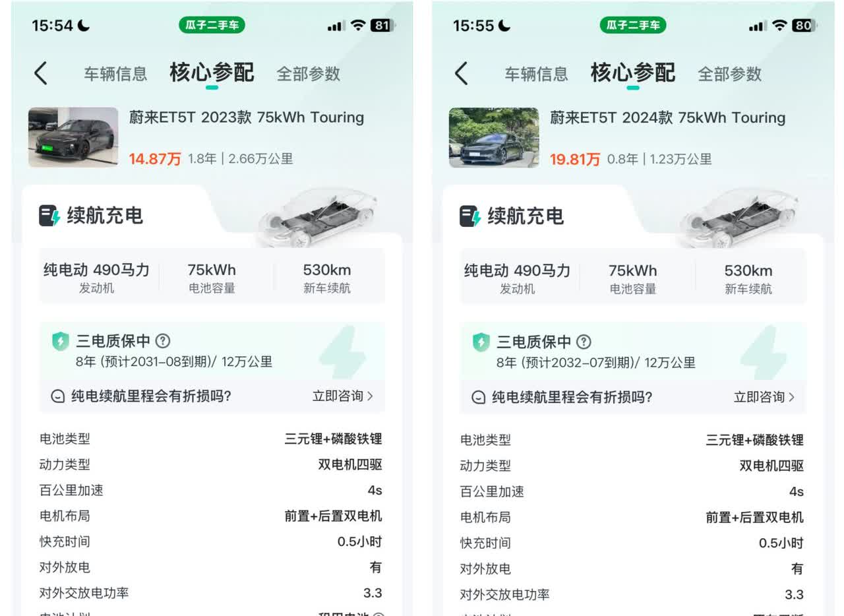The image size is (844, 616).
Task: Switch to 全部参数 tab on left screen
Action: [x=308, y=74]
